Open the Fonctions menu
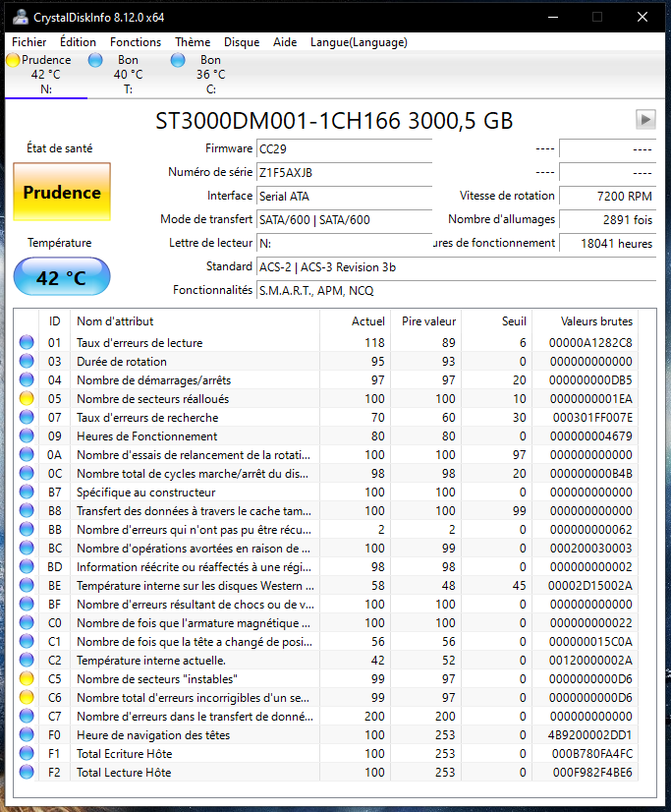Viewport: 671px width, 812px height. [136, 42]
